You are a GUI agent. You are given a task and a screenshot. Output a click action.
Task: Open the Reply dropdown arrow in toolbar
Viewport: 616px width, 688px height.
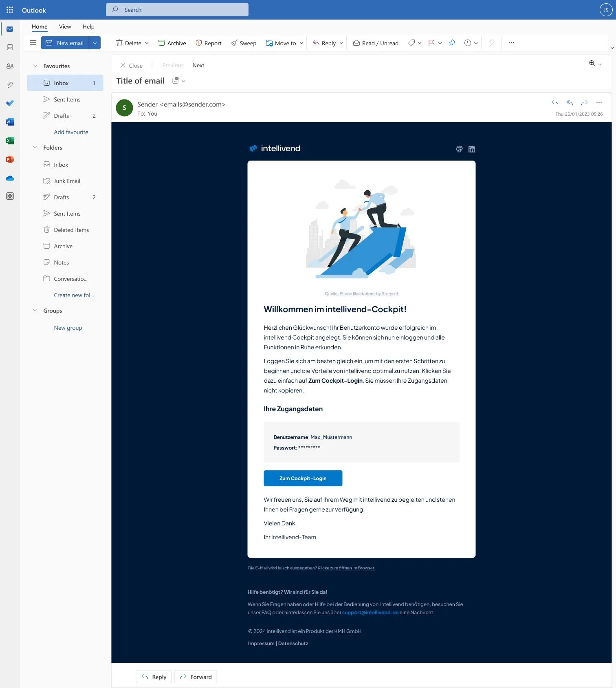coord(341,43)
